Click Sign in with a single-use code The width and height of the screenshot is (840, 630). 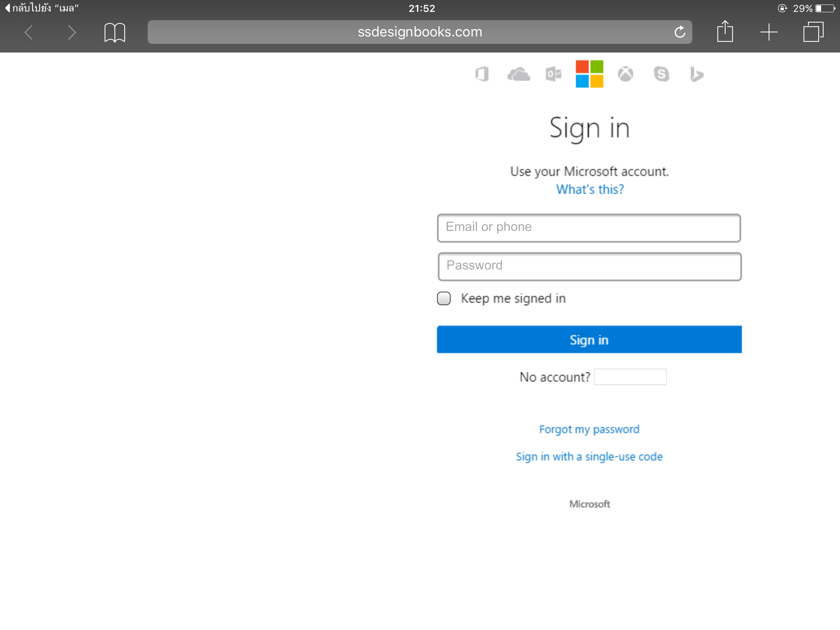pyautogui.click(x=589, y=457)
